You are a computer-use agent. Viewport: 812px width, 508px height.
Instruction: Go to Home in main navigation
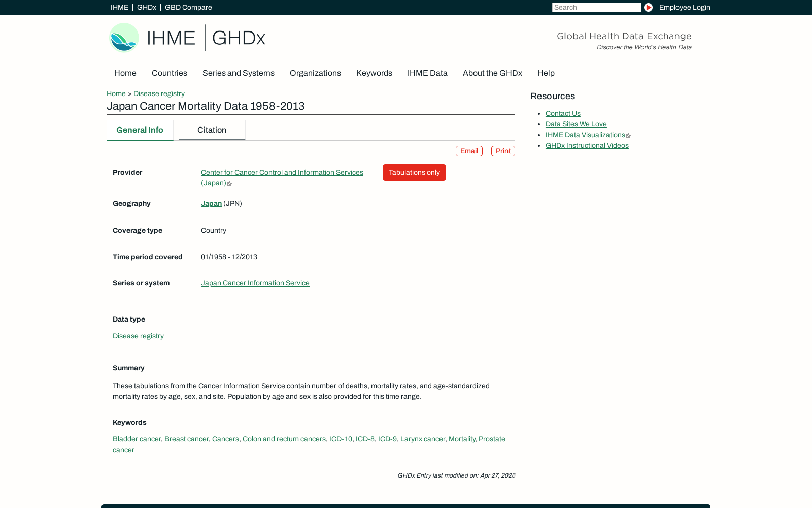point(125,73)
